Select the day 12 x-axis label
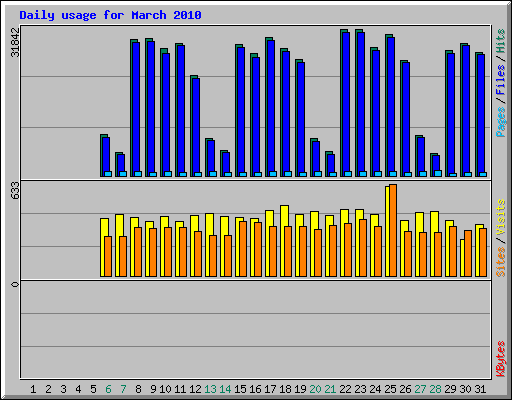Viewport: 512px width, 400px height. click(x=195, y=389)
